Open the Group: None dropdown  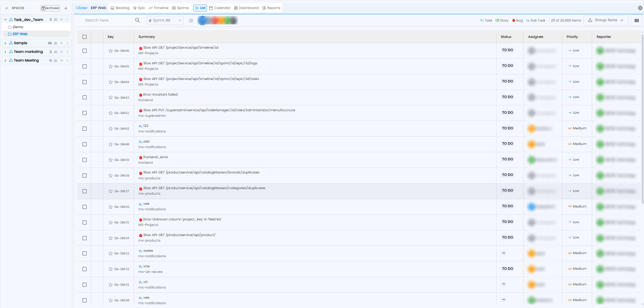[606, 20]
